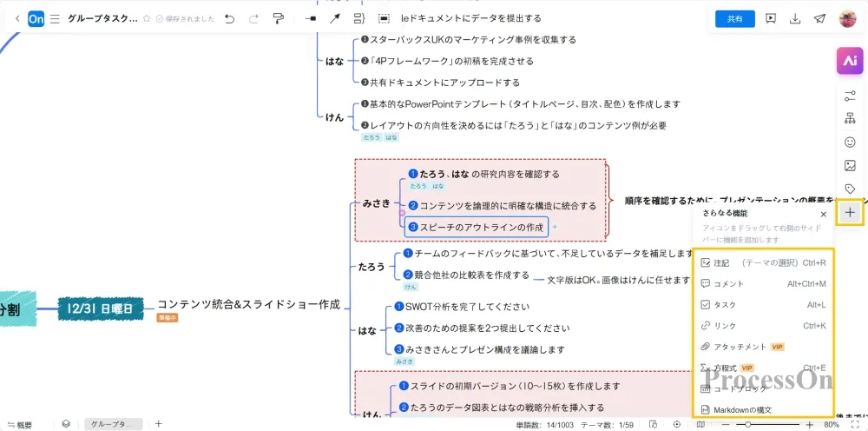Select リンク from the features menu
Image resolution: width=868 pixels, height=431 pixels.
click(x=724, y=326)
